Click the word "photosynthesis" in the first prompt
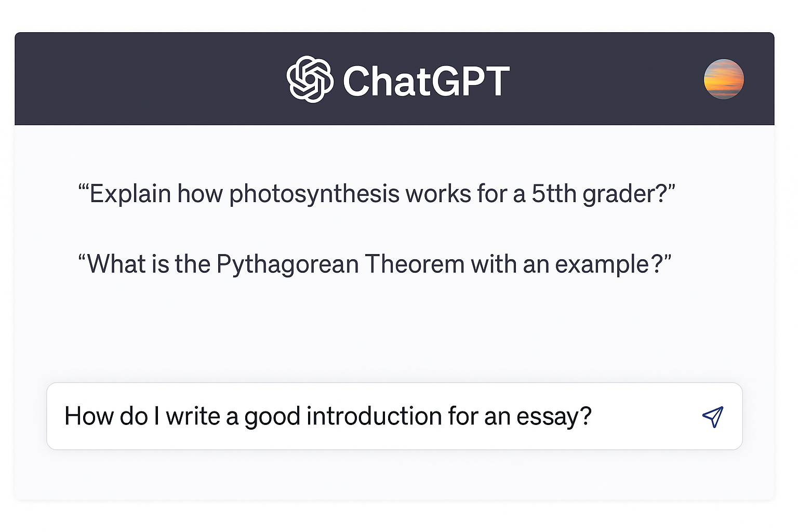This screenshot has width=798, height=532. 314,194
